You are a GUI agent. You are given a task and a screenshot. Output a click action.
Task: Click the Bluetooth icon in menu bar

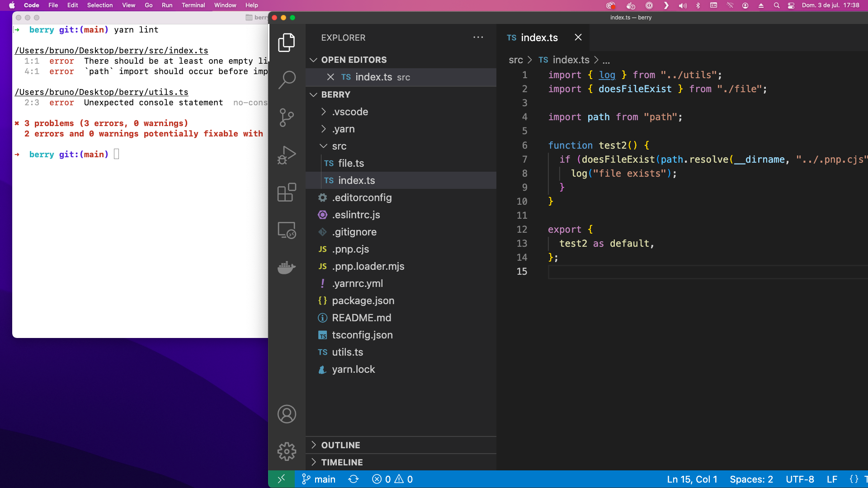[698, 5]
